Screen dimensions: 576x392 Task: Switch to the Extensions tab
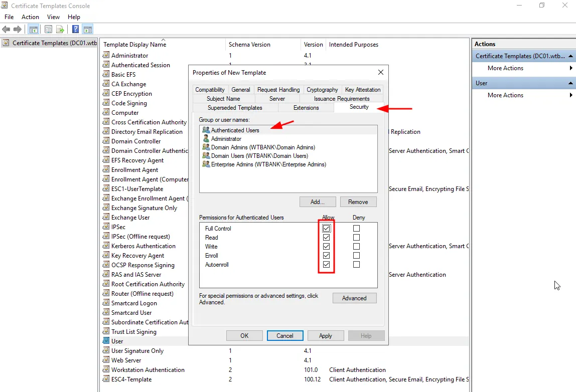[306, 108]
